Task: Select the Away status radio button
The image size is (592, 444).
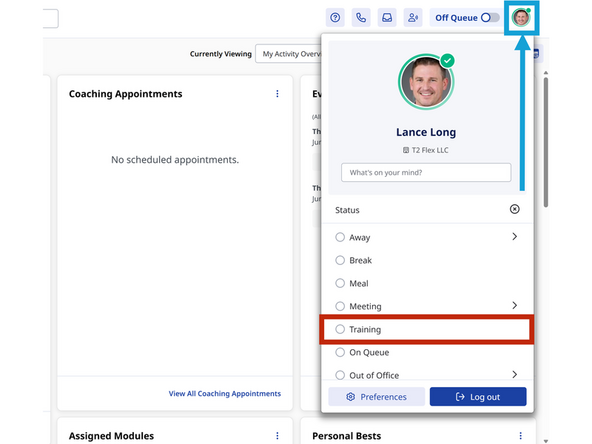Action: click(x=340, y=237)
